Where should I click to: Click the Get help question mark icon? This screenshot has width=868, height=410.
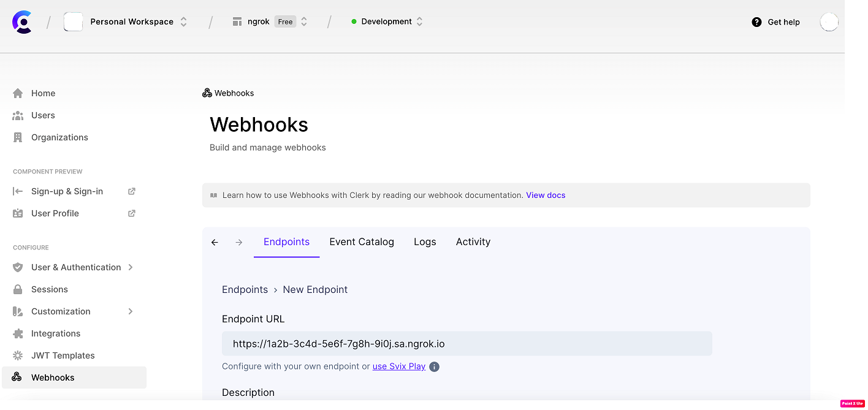756,21
